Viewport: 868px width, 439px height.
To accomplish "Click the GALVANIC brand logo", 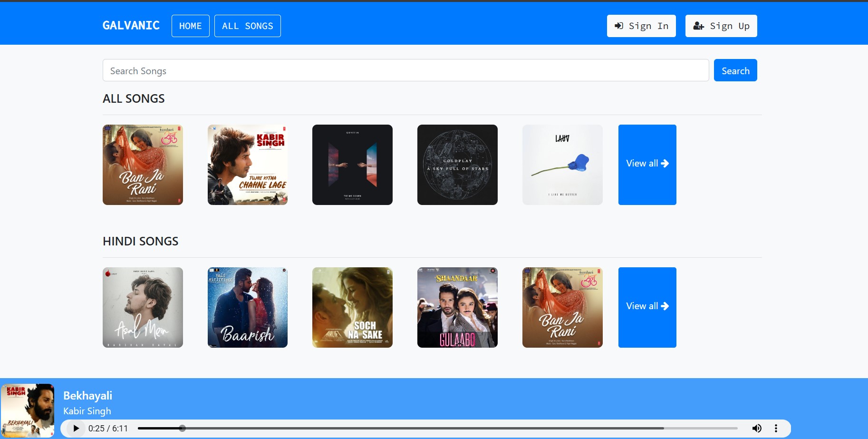I will click(x=131, y=25).
